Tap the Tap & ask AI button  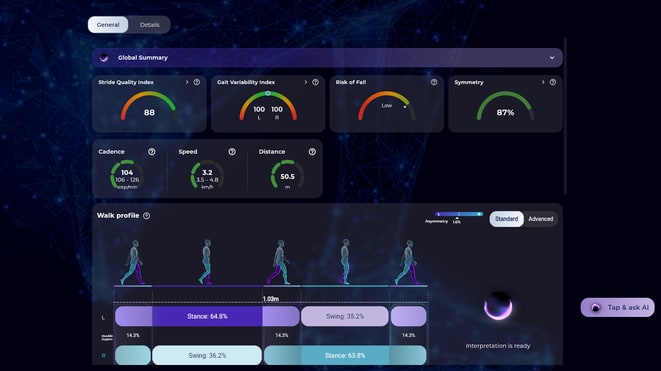pyautogui.click(x=618, y=307)
